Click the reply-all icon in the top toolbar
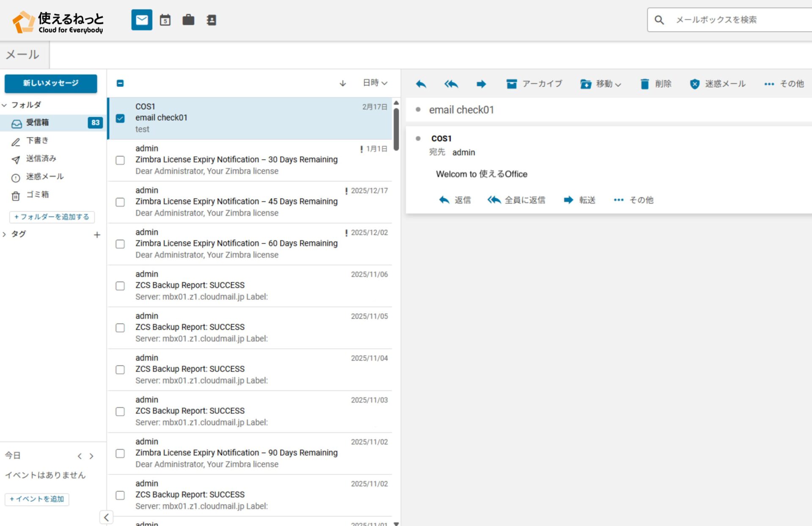Image resolution: width=812 pixels, height=526 pixels. [451, 84]
